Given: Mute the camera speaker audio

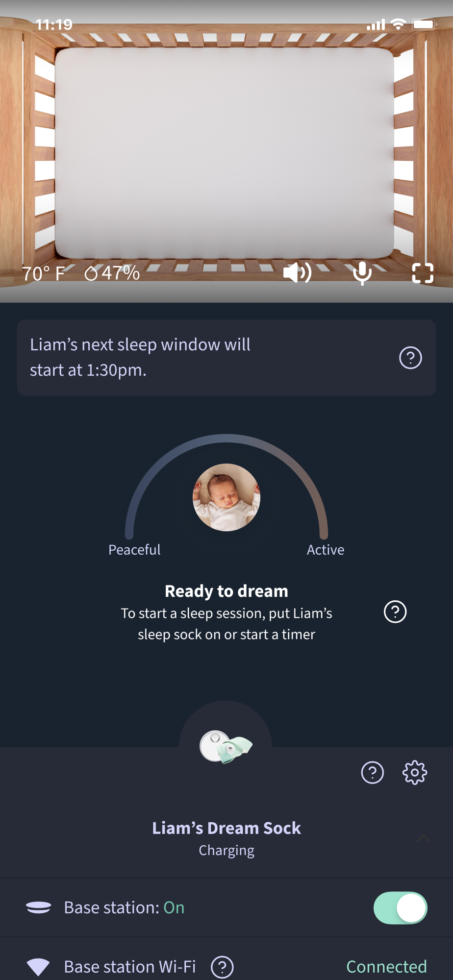Looking at the screenshot, I should (x=297, y=273).
